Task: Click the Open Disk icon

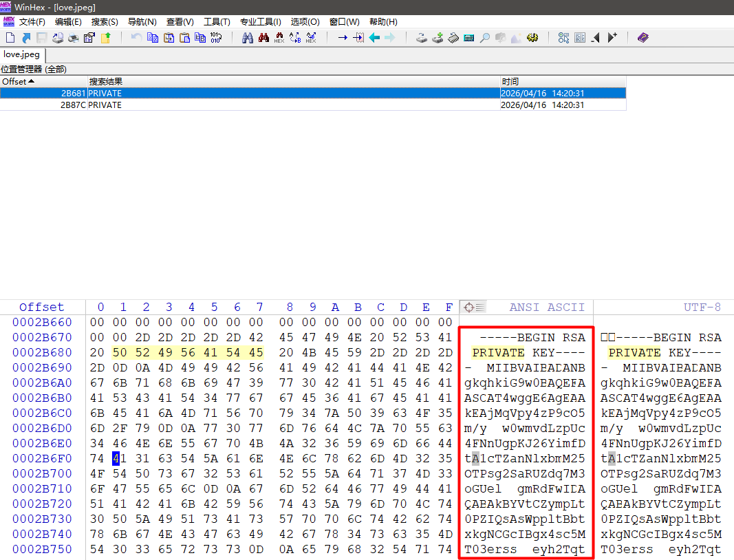Action: coord(422,38)
